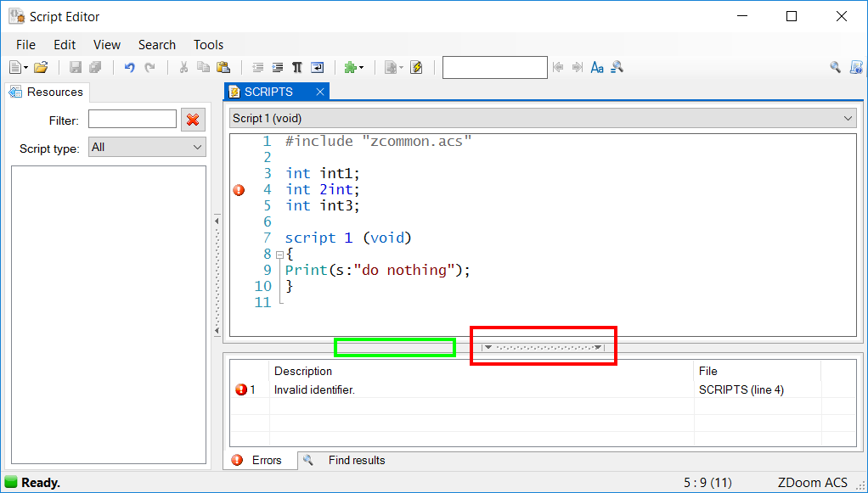The image size is (868, 493).
Task: Switch to the Find results tab
Action: pos(356,460)
